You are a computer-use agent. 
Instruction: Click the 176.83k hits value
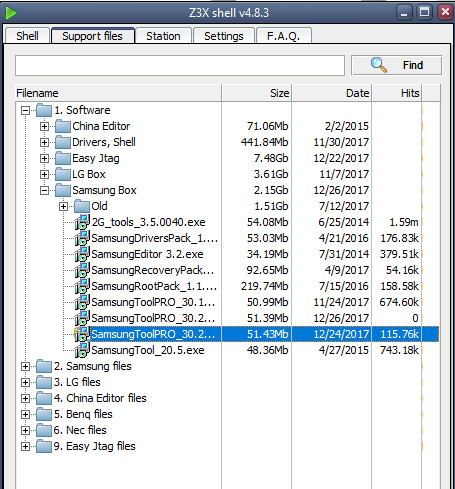click(x=399, y=238)
